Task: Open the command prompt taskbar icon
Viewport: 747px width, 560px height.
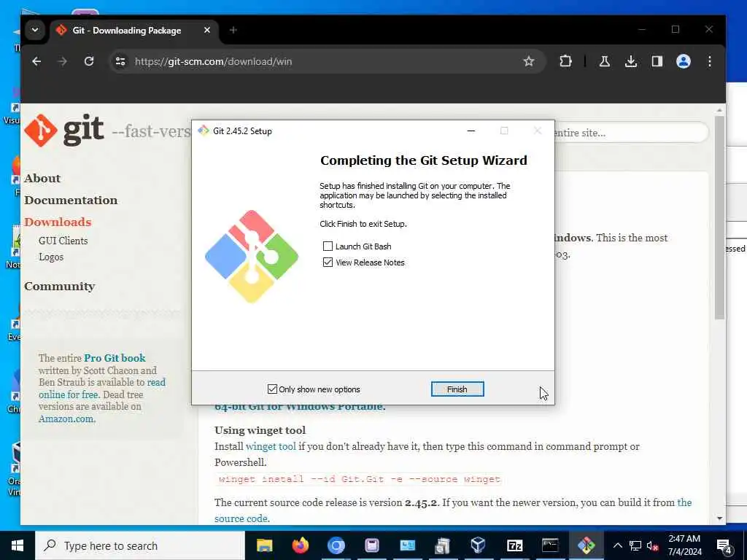Action: pos(550,545)
